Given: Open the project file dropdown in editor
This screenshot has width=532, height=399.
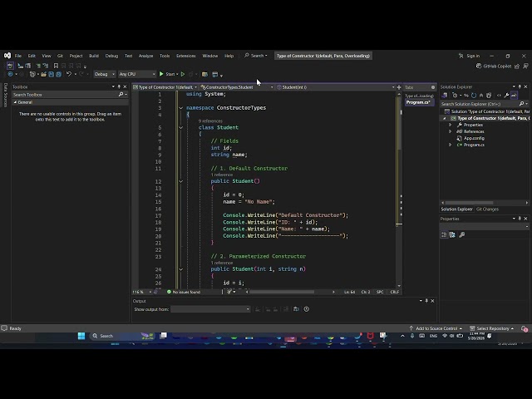Looking at the screenshot, I should point(165,87).
